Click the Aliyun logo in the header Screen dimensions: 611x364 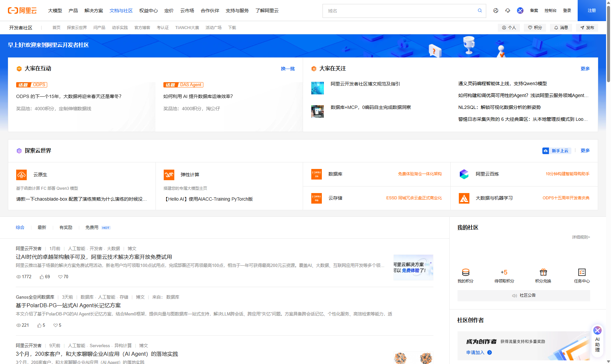pos(22,11)
